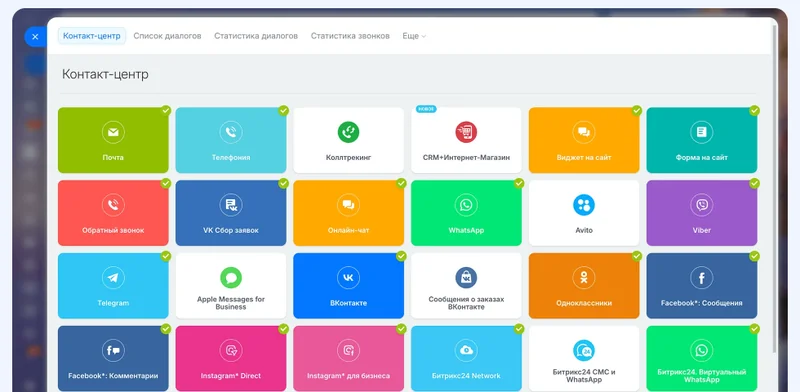Click the Битрикс24 СМС и WhatsApp icon
The image size is (800, 392).
584,351
